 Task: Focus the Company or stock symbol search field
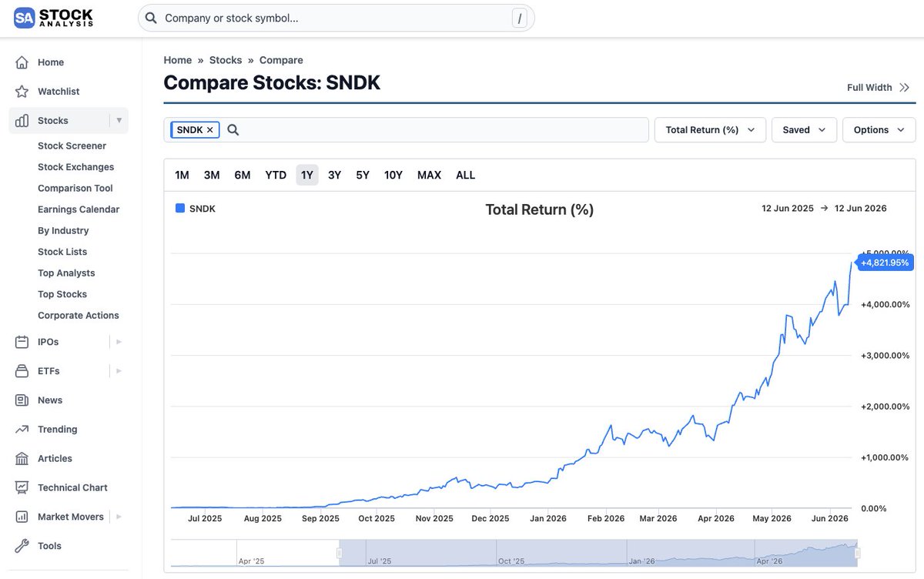tap(336, 18)
